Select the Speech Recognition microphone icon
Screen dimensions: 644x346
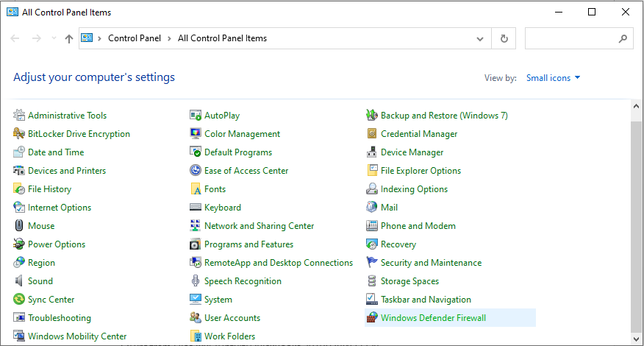click(x=196, y=281)
